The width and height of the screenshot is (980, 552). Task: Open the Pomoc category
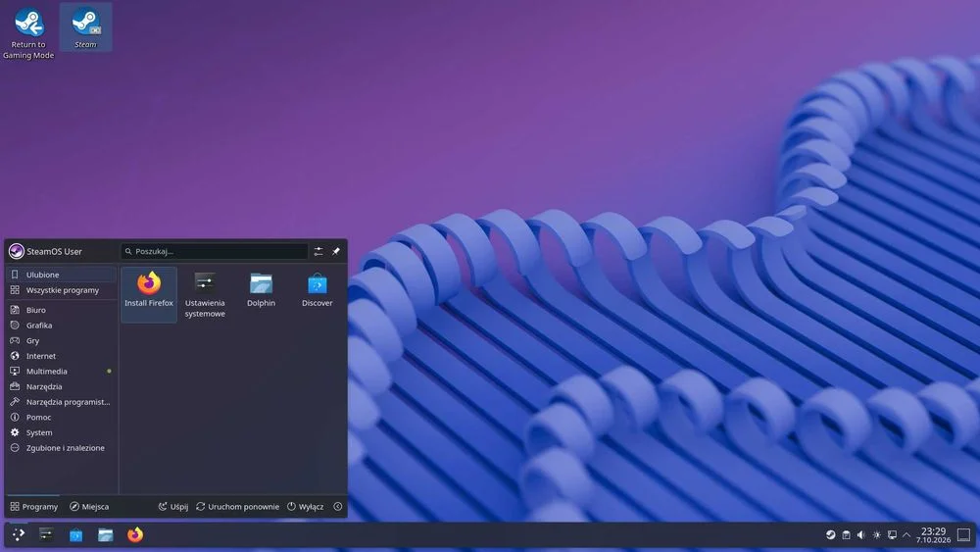click(x=61, y=417)
